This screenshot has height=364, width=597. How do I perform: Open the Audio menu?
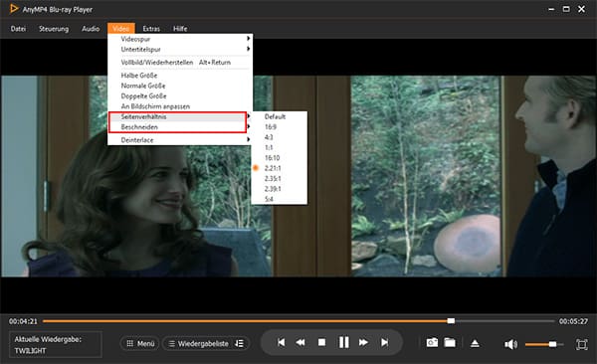(x=91, y=29)
